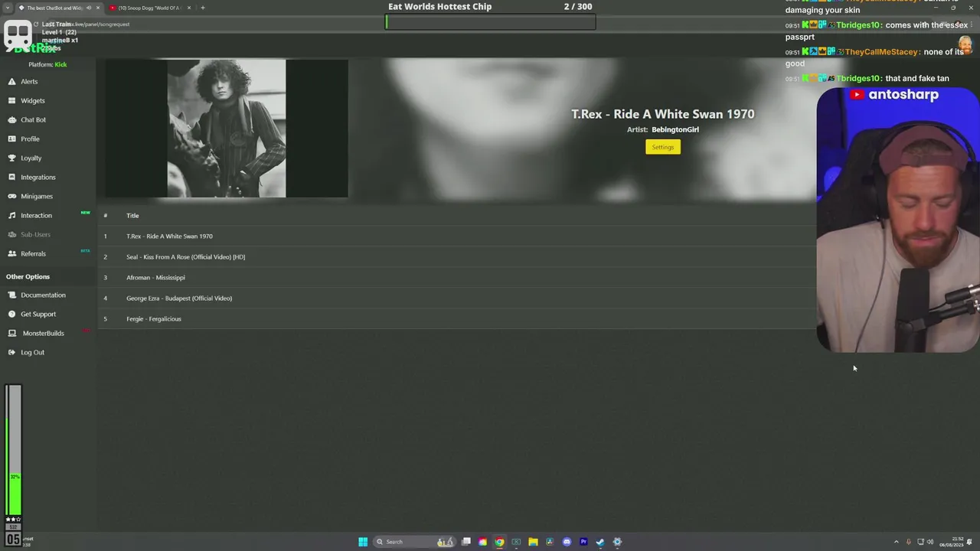980x551 pixels.
Task: Select Integrations menu item
Action: (38, 177)
